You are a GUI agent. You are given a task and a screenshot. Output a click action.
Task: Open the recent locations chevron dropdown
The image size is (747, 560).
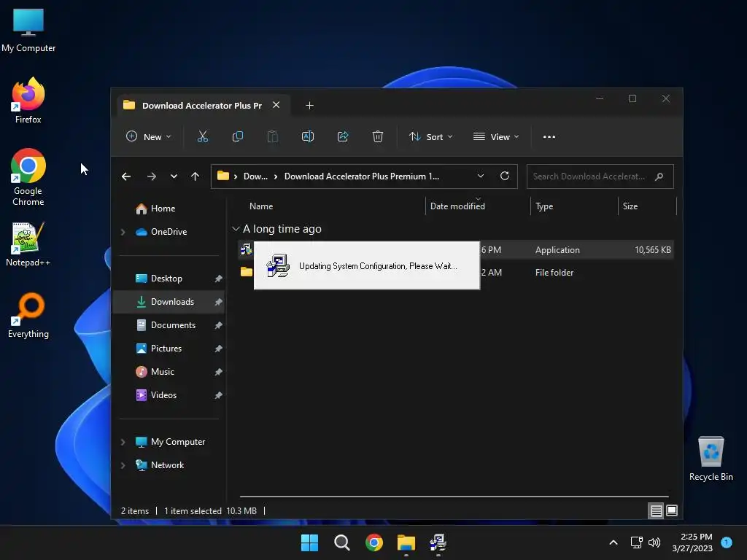click(x=174, y=176)
